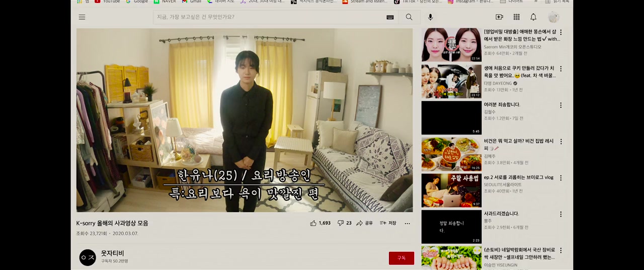Open the Gmail bookmark
Screen dimensions: 644x270
point(192,2)
